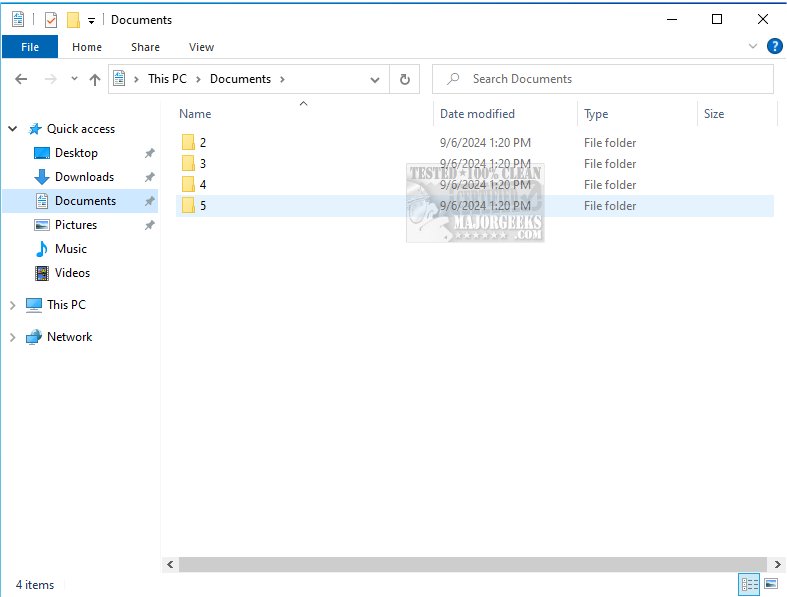This screenshot has width=787, height=597.
Task: Select This PC in navigation pane
Action: coord(66,305)
